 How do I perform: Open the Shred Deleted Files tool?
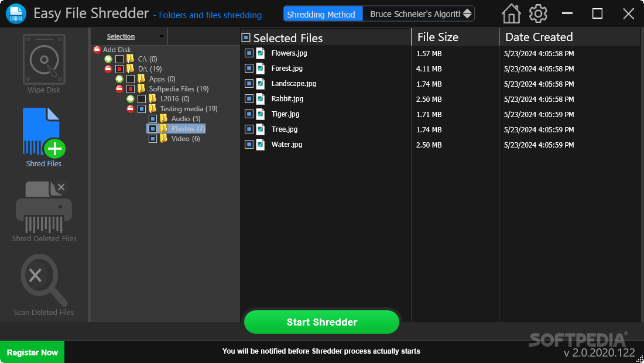[44, 211]
